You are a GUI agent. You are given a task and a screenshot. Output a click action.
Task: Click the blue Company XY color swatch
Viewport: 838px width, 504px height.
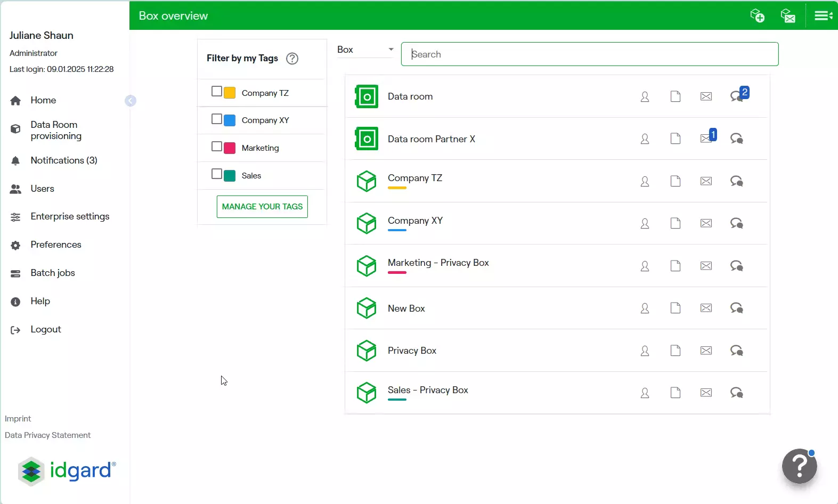(x=230, y=120)
